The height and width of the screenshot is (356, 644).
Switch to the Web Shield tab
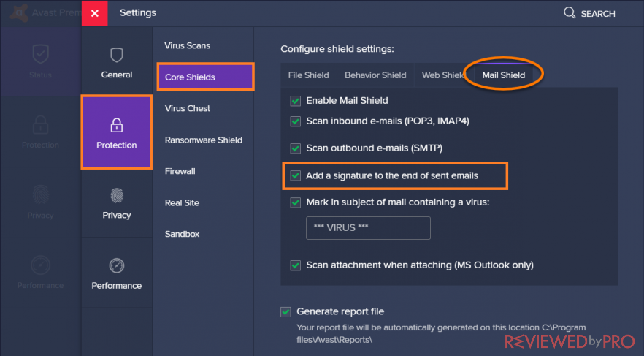click(x=443, y=75)
